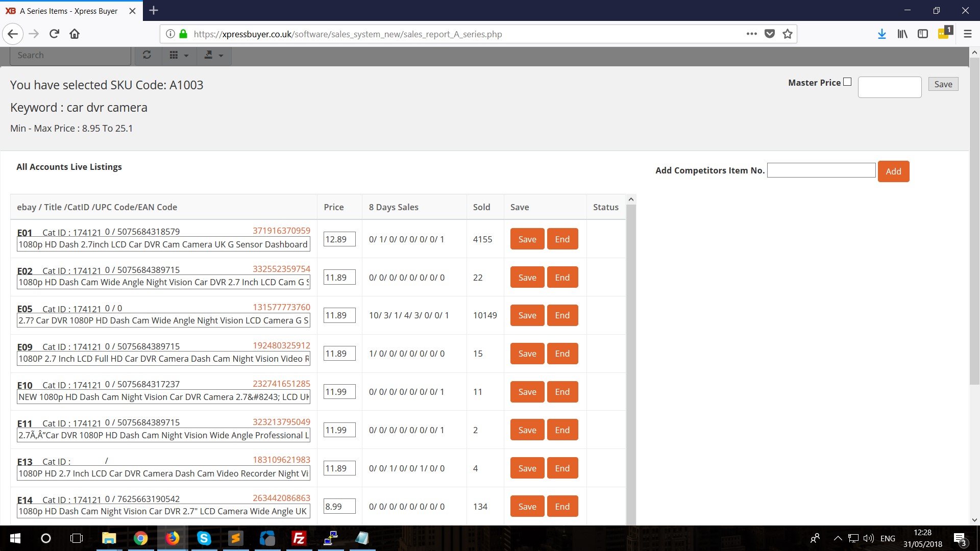Toggle the Firefox sidebar icon

pyautogui.click(x=922, y=34)
